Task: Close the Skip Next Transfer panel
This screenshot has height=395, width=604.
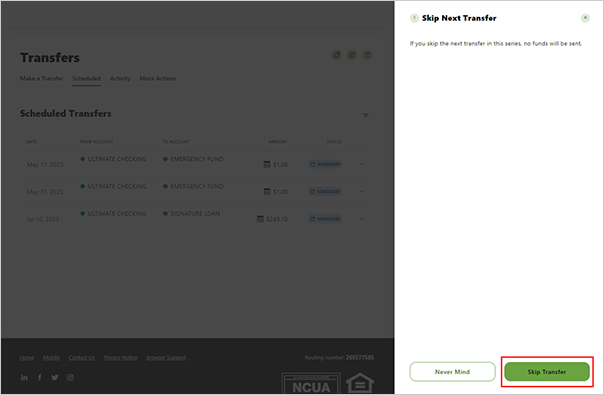Action: [585, 18]
